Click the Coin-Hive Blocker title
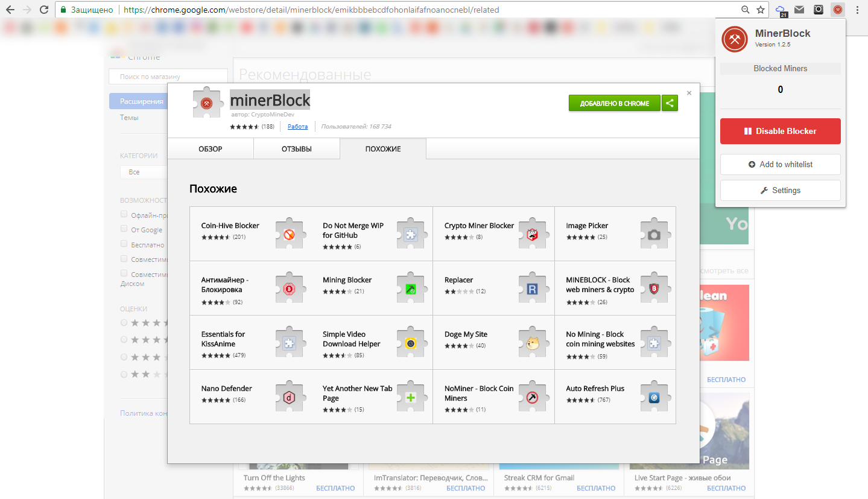The width and height of the screenshot is (868, 499). pos(230,226)
